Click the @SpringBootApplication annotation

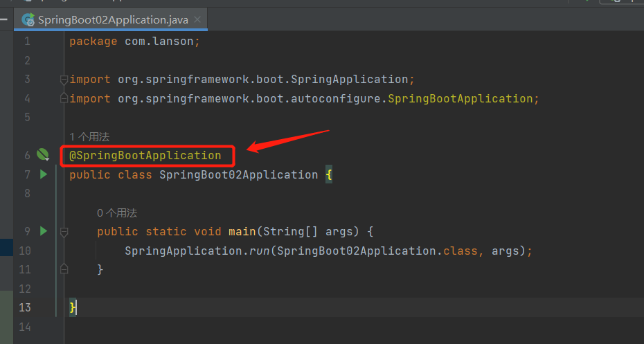click(145, 156)
